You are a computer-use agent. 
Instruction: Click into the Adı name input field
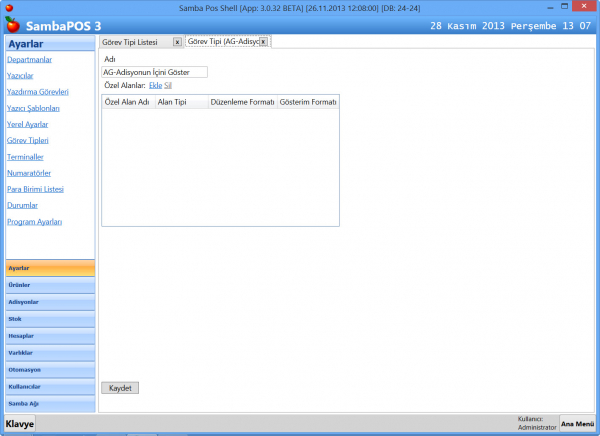click(154, 72)
